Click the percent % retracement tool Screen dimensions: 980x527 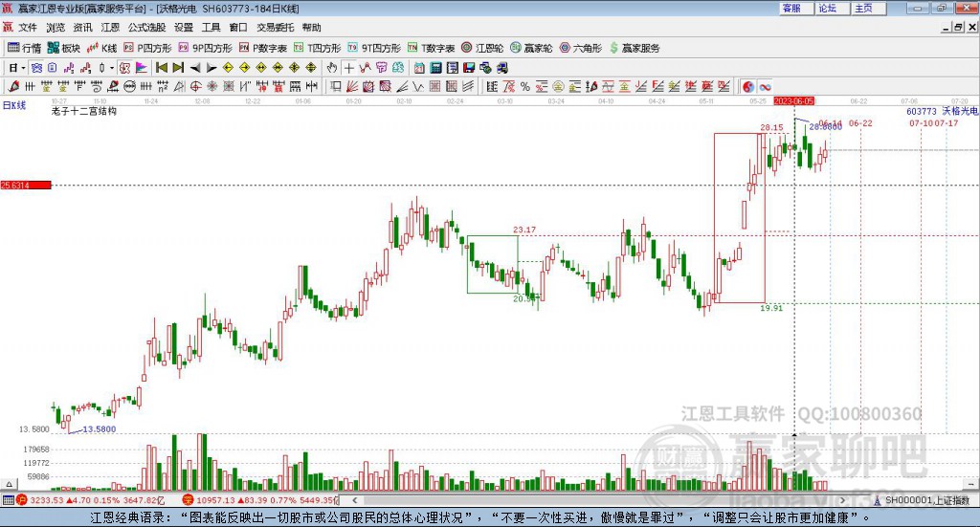coord(525,87)
